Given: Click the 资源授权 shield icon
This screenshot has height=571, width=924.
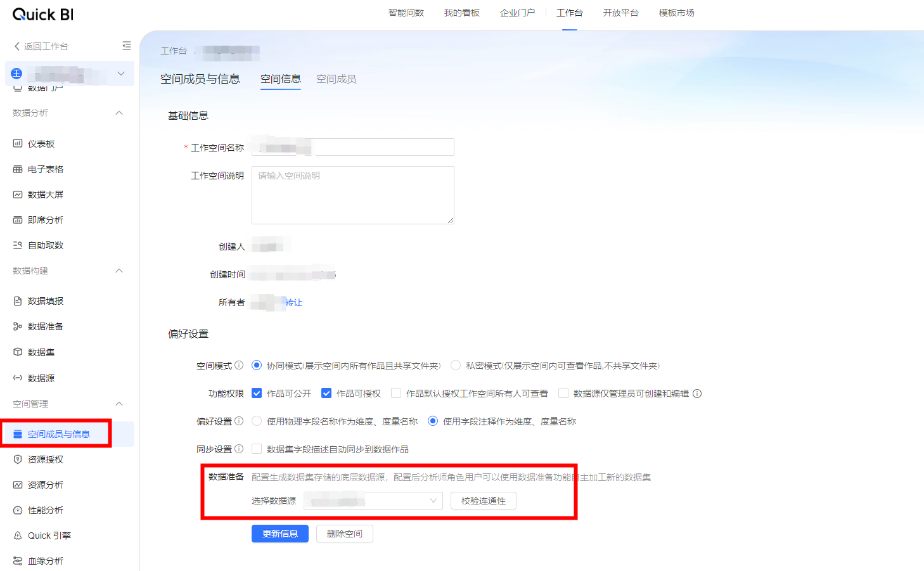Looking at the screenshot, I should pos(18,459).
